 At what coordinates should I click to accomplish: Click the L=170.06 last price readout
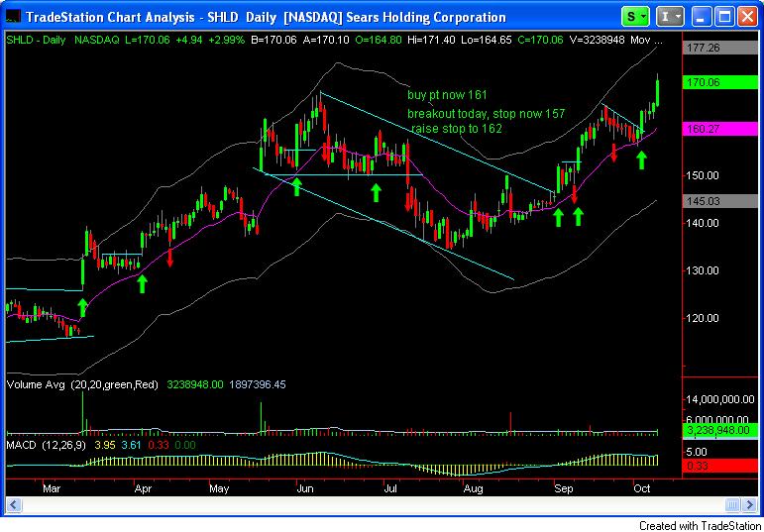148,40
